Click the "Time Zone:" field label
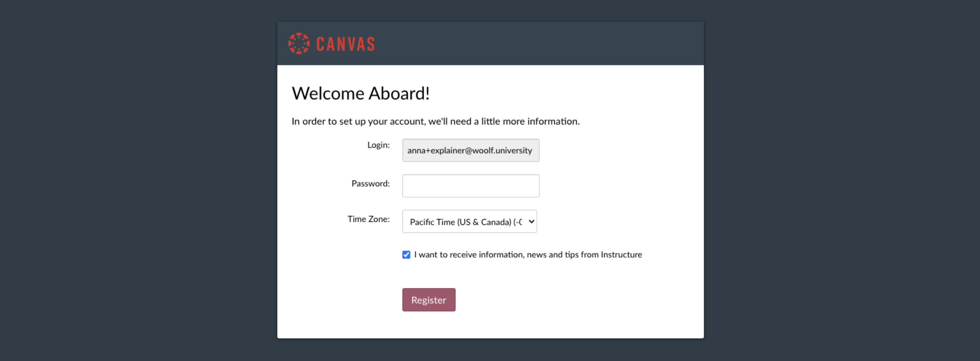 pyautogui.click(x=368, y=219)
